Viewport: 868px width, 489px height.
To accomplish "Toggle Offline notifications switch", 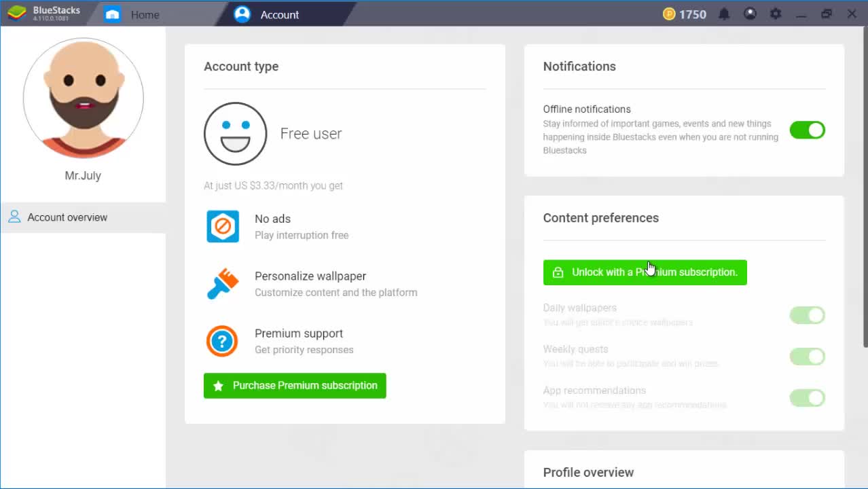I will coord(807,130).
